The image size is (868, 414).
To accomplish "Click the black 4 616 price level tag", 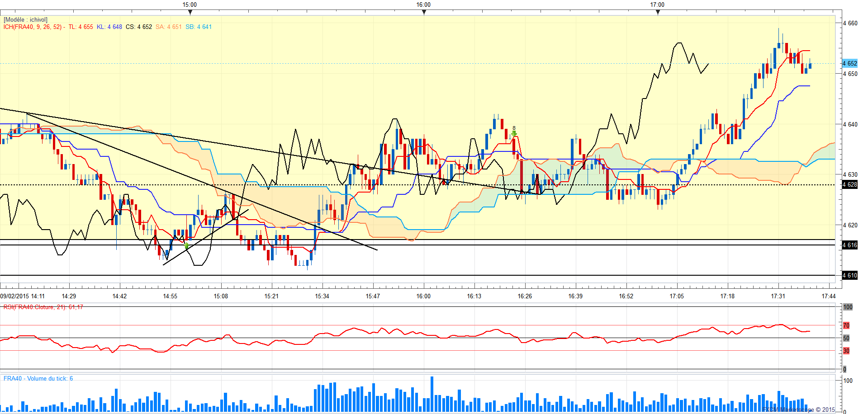I will point(850,245).
